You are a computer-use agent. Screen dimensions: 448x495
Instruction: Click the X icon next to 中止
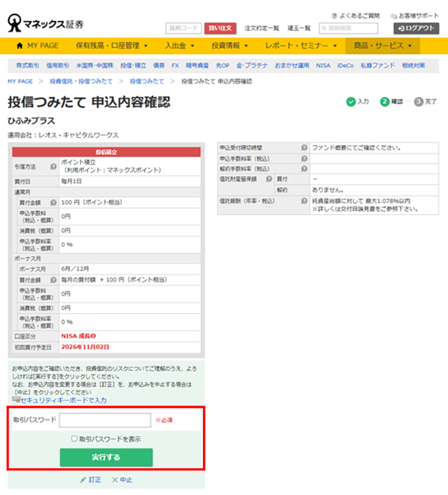pos(115,480)
